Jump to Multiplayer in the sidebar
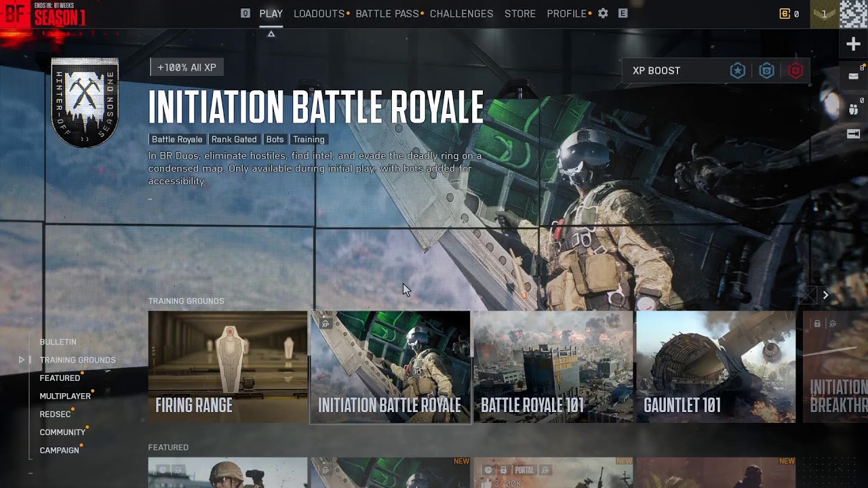The image size is (868, 488). [x=65, y=396]
